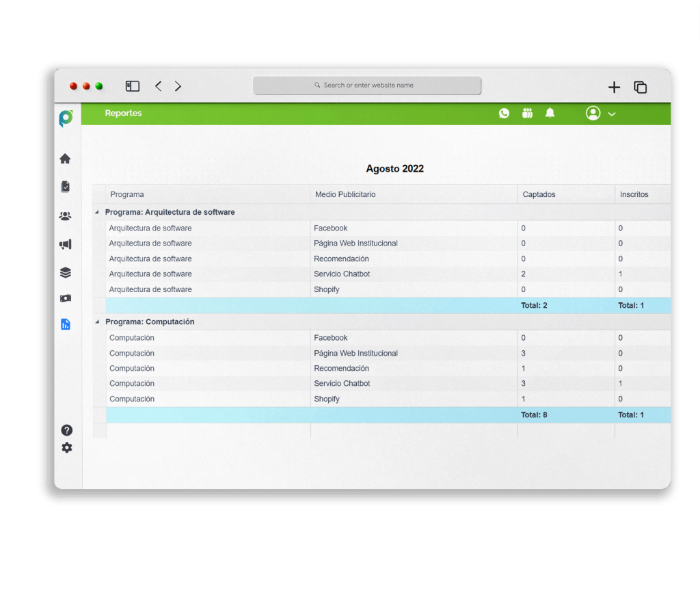Select Computación Página Web Institucional cell

tap(355, 353)
